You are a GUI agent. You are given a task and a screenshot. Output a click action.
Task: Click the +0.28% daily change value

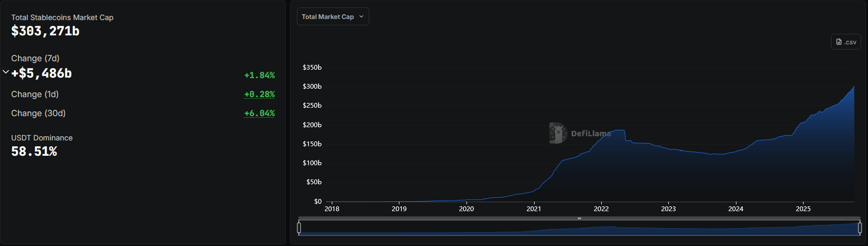pyautogui.click(x=259, y=94)
